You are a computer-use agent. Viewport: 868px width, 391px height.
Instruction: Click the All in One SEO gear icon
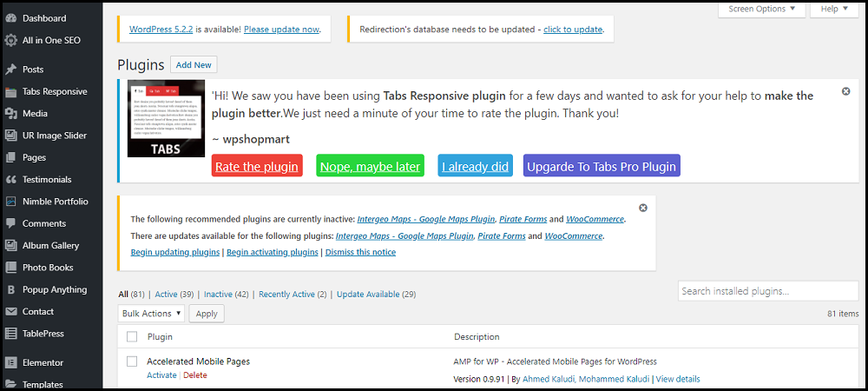click(10, 41)
